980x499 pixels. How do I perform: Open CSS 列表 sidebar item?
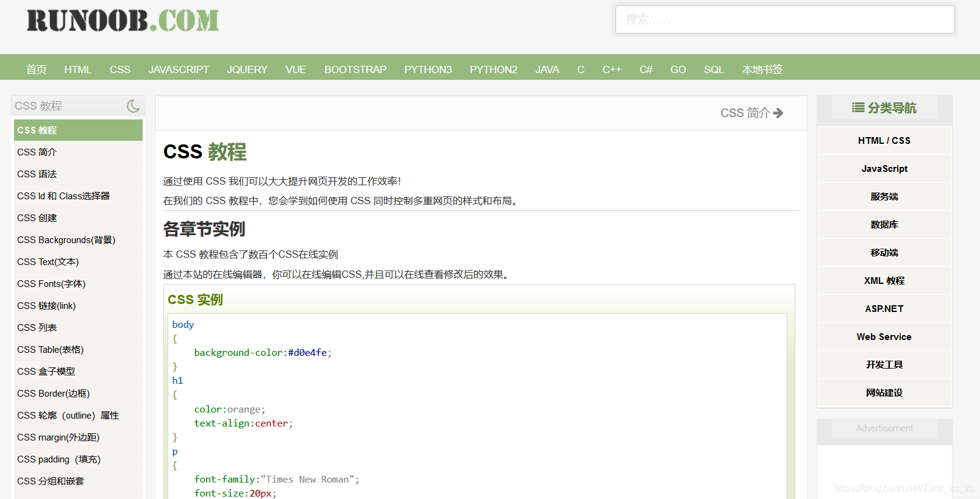point(78,328)
